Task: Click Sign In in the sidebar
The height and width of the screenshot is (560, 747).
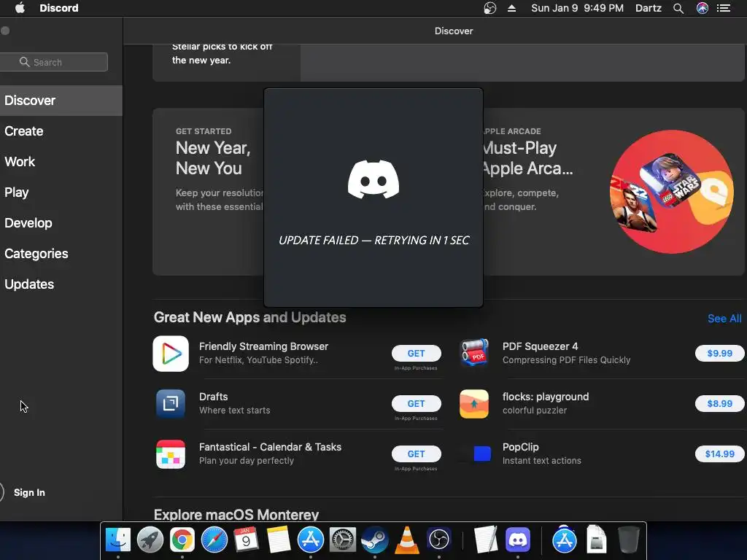Action: point(29,492)
